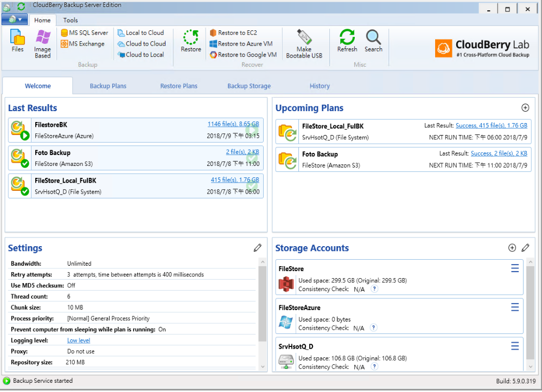Click the Refresh ribbon button

347,41
